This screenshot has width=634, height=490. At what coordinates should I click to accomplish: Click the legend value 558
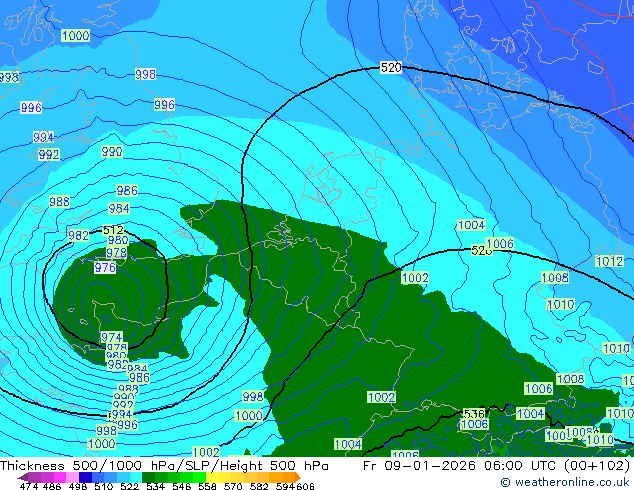[207, 486]
